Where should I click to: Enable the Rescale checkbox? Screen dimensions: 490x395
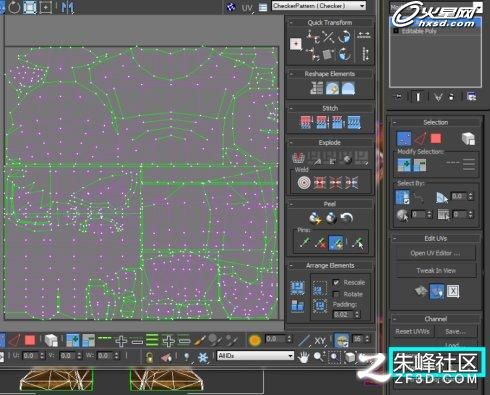[336, 282]
